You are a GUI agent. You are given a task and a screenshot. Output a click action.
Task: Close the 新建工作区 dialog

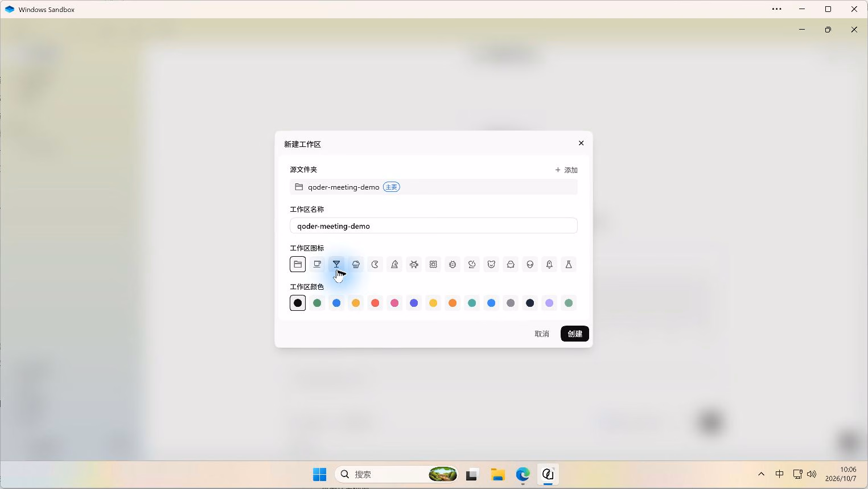click(581, 143)
